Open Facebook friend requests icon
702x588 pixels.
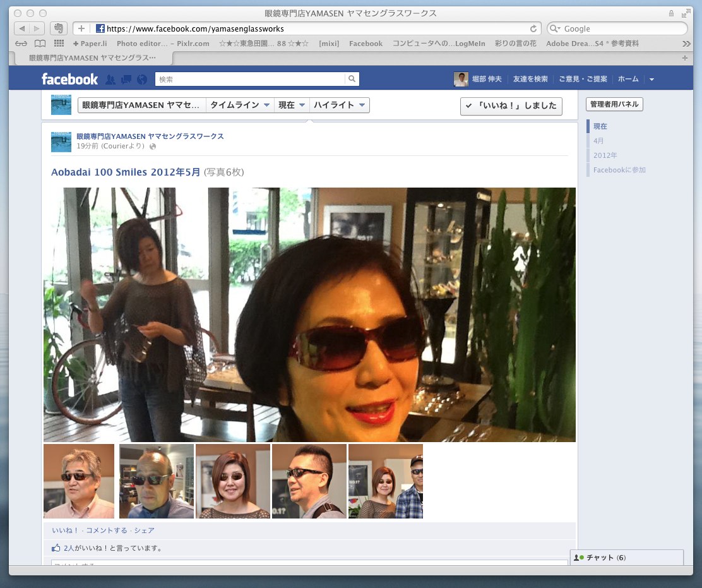[x=110, y=80]
